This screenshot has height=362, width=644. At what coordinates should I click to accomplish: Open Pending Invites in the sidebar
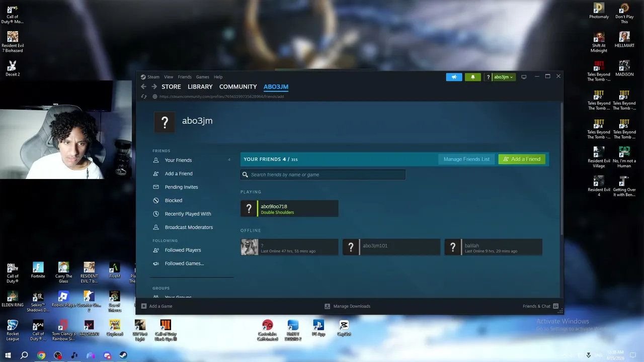point(181,187)
